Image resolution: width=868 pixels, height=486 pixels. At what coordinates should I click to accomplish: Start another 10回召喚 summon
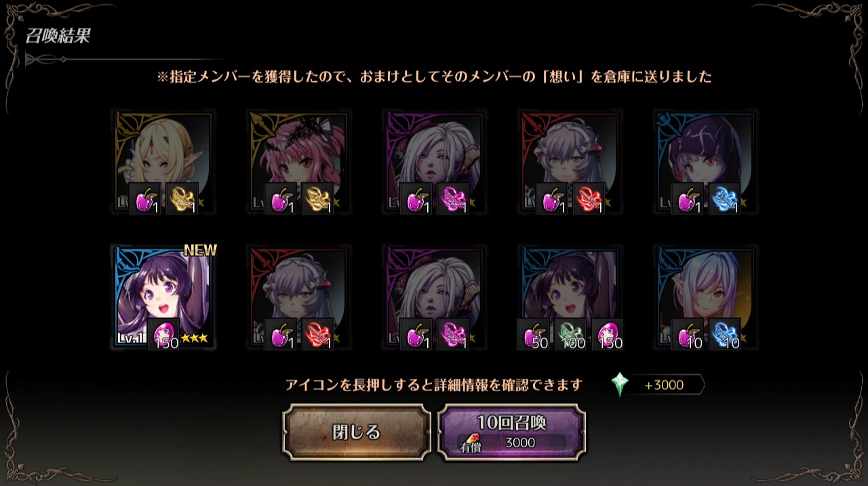click(x=512, y=432)
